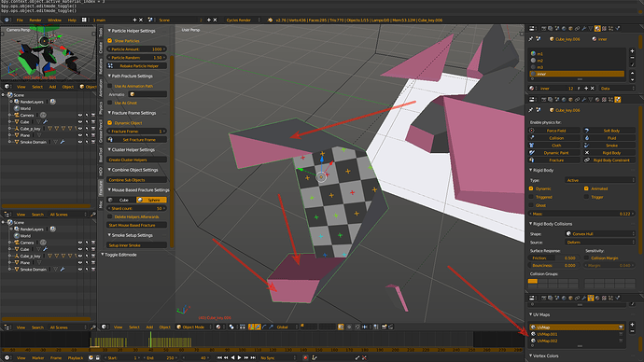Remove the selected material slot with minus

632,58
